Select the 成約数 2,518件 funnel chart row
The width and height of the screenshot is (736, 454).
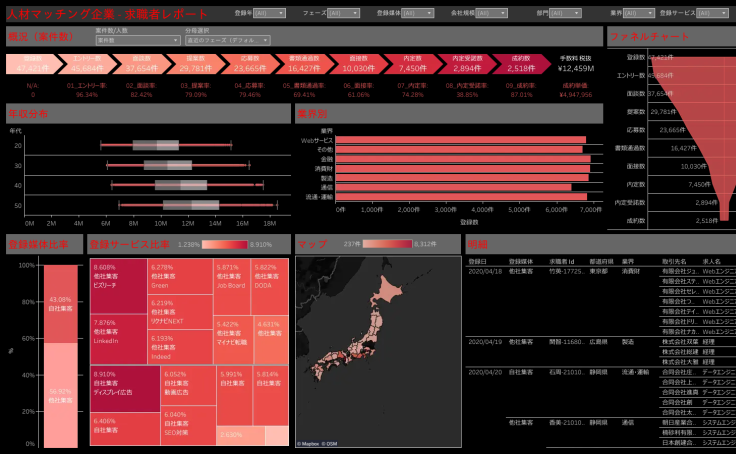(x=672, y=221)
